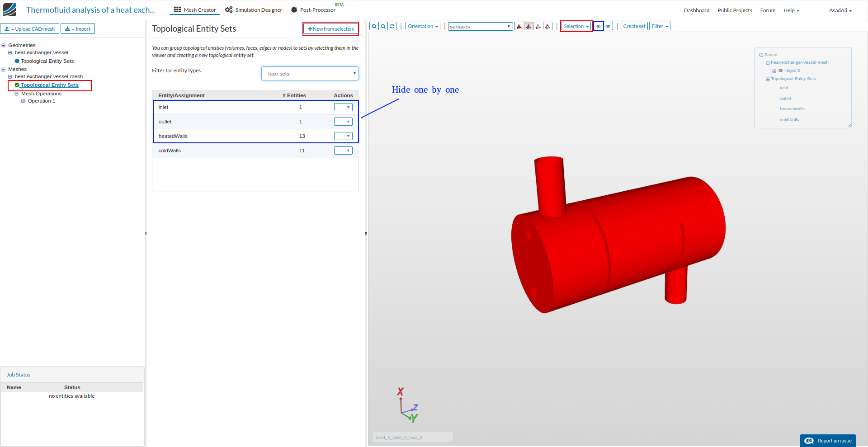Select the solid surface render mode icon
Image resolution: width=868 pixels, height=447 pixels.
pyautogui.click(x=519, y=26)
